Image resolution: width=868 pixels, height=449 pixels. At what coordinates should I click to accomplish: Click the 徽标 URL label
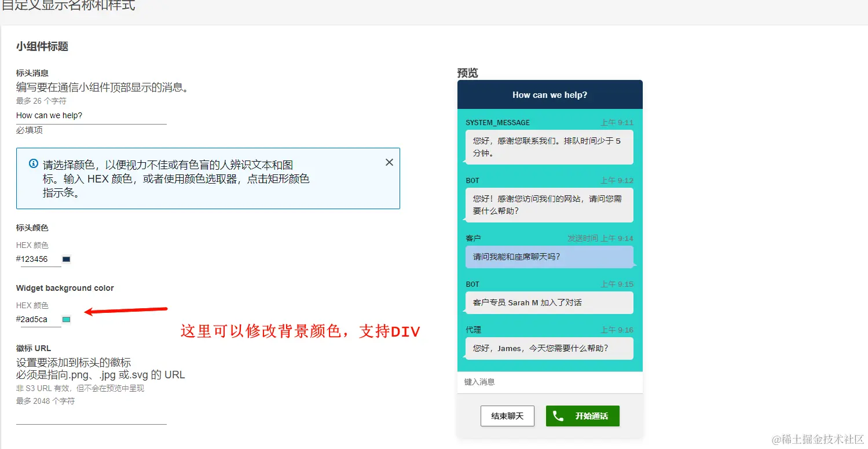click(34, 348)
